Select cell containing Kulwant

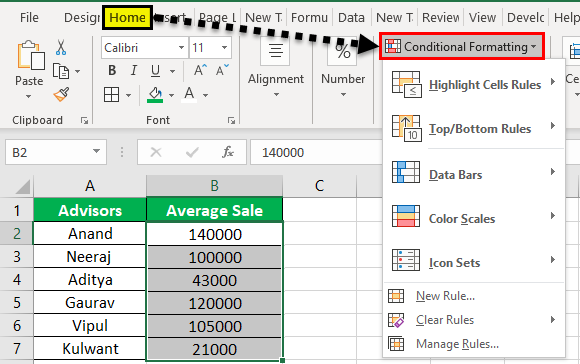(x=90, y=349)
